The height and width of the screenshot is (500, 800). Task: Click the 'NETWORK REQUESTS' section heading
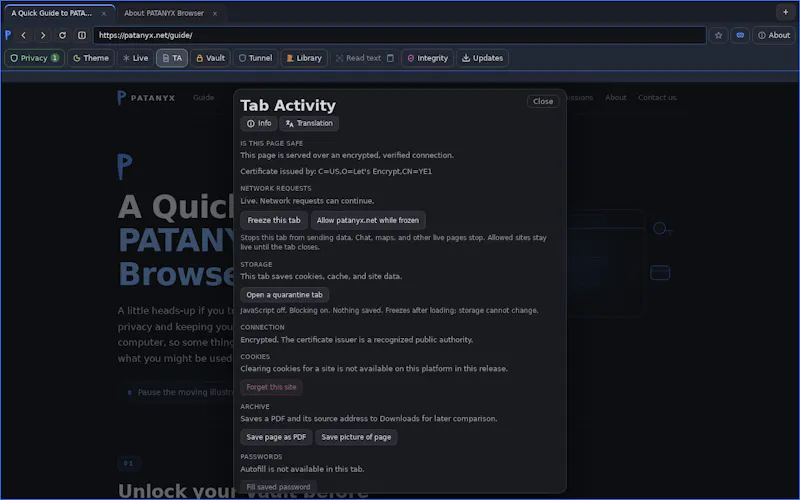[x=276, y=188]
